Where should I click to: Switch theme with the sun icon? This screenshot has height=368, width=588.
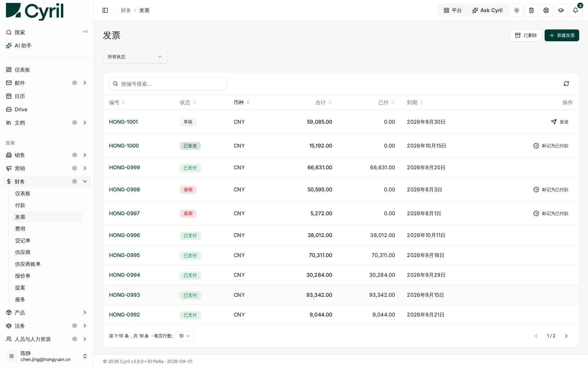pyautogui.click(x=517, y=10)
